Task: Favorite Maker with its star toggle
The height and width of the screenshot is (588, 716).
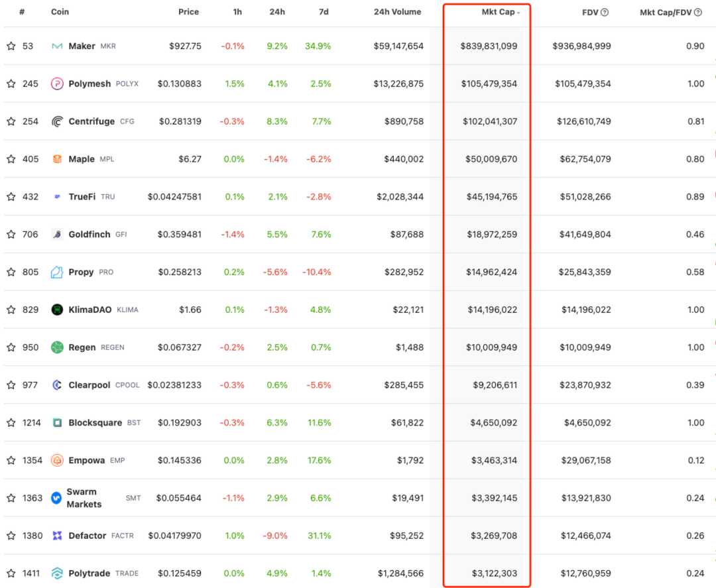Action: click(11, 46)
